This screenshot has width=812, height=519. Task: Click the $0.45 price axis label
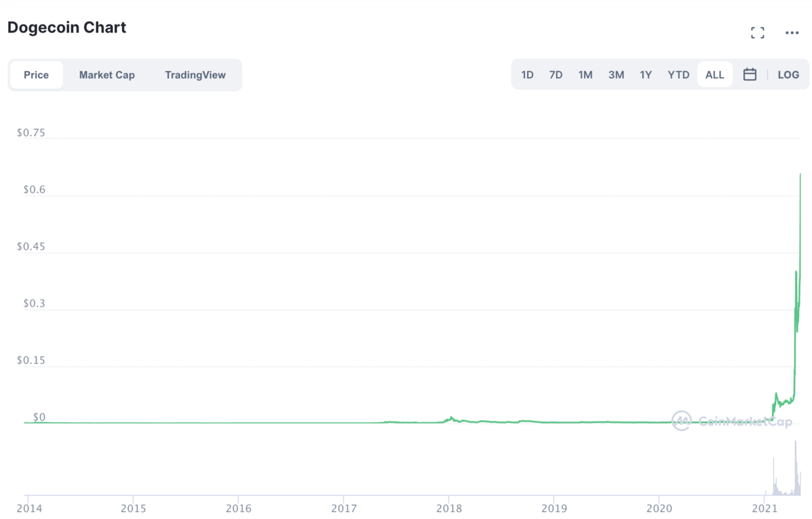tap(31, 247)
